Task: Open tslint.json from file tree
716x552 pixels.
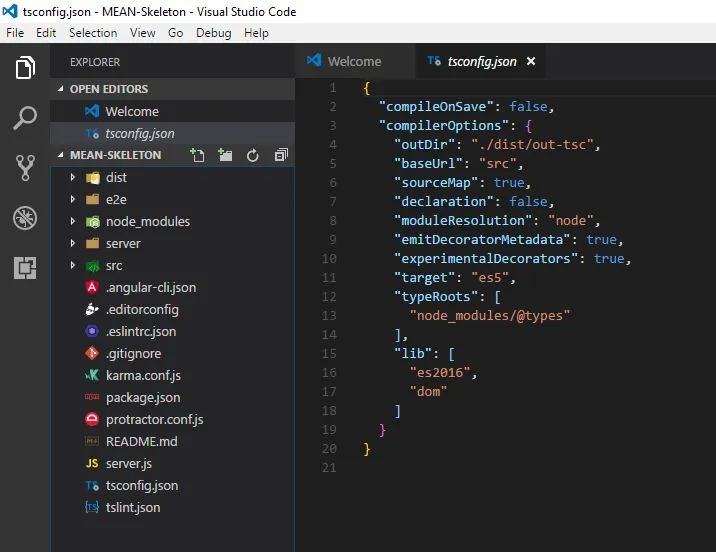Action: coord(173,507)
